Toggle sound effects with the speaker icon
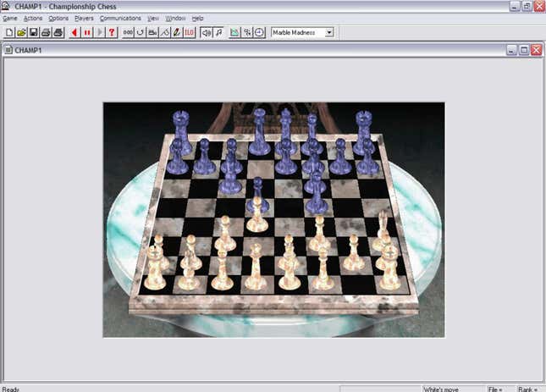Viewport: 546px width, 392px height. [x=207, y=33]
